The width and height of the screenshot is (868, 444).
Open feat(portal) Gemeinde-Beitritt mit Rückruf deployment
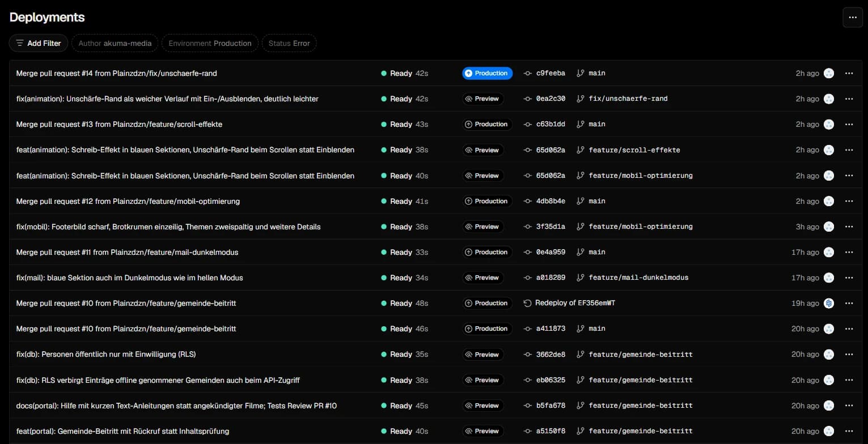[x=122, y=431]
